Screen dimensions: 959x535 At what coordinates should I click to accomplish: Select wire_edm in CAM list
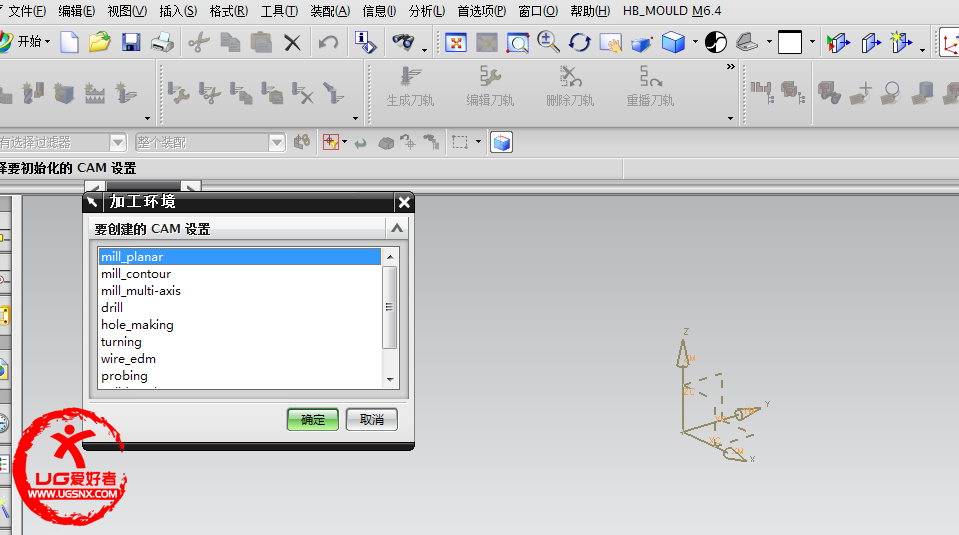pos(239,359)
